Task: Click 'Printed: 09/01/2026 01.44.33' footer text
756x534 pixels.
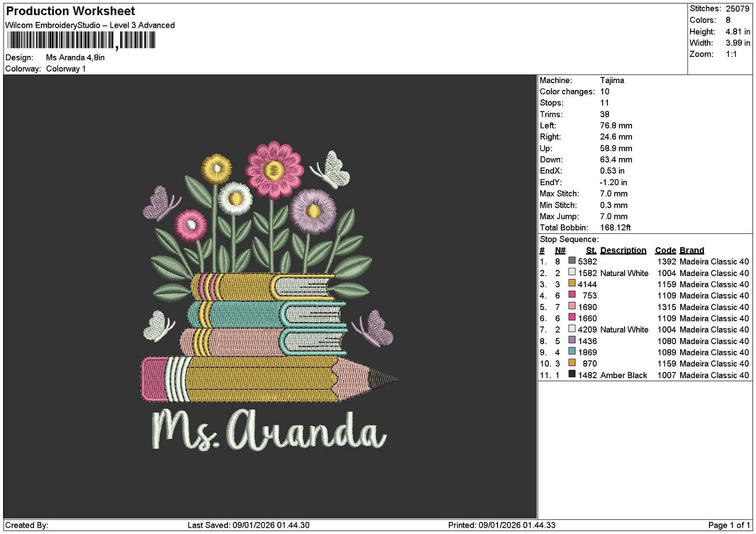Action: (502, 525)
